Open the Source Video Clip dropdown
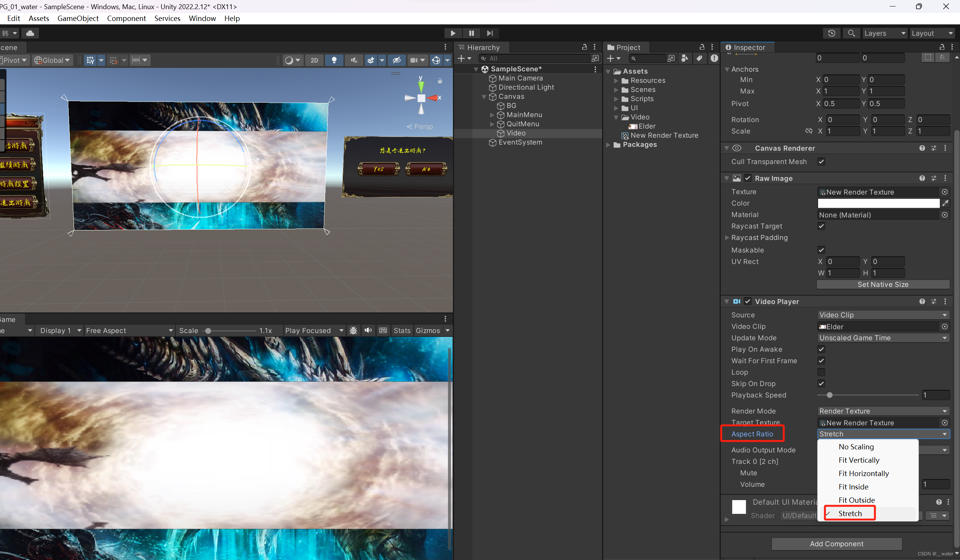 pyautogui.click(x=883, y=315)
